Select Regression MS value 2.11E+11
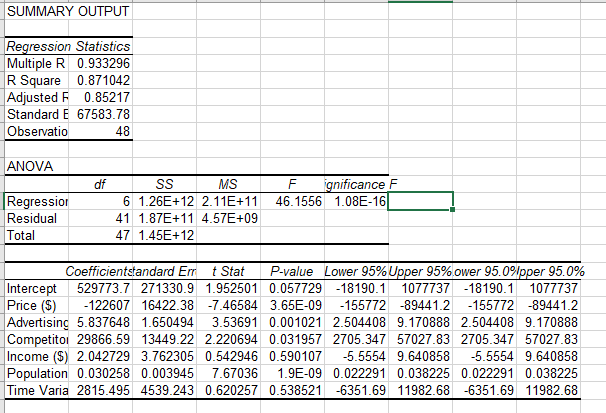Image resolution: width=606 pixels, height=413 pixels. pos(228,201)
